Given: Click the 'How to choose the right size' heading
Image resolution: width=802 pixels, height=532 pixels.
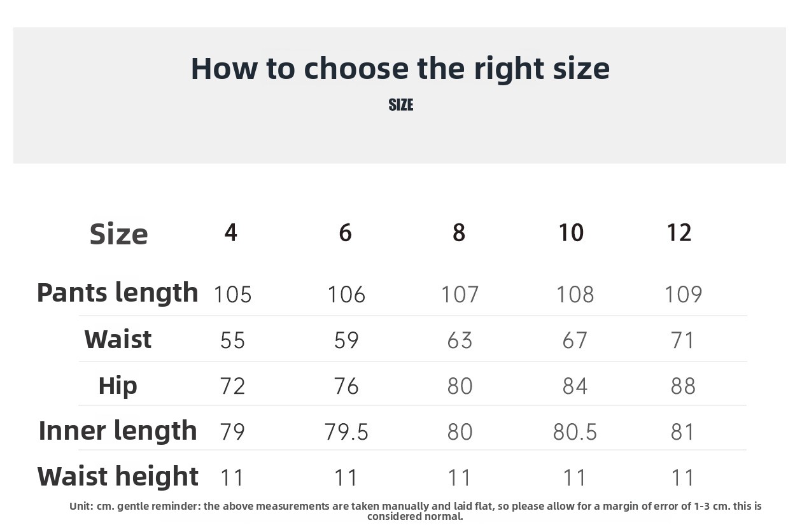Looking at the screenshot, I should (400, 69).
